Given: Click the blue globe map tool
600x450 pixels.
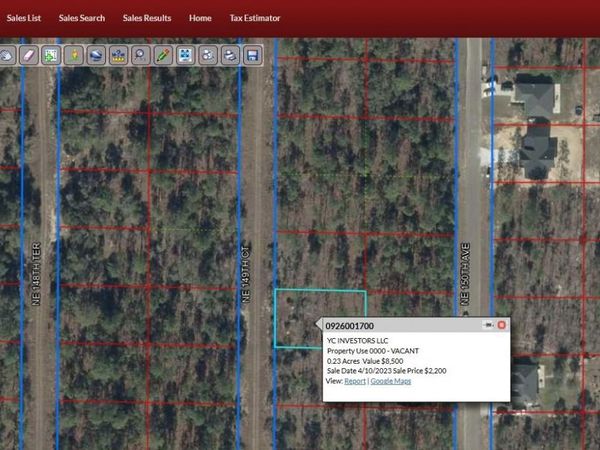Looking at the screenshot, I should click(96, 55).
